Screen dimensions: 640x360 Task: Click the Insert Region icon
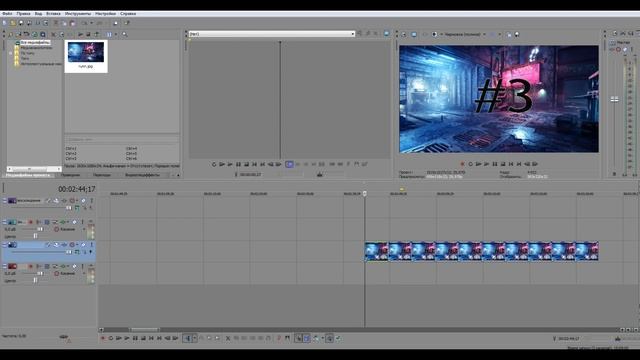[287, 338]
